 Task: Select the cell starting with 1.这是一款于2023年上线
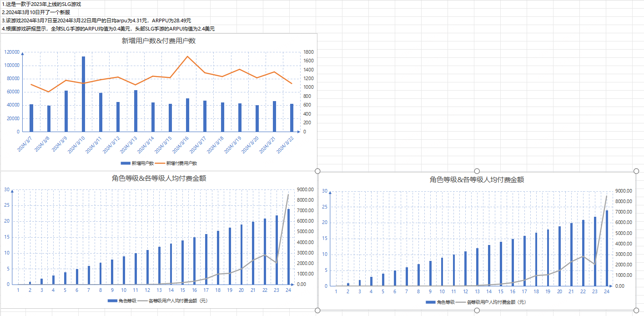[42, 4]
